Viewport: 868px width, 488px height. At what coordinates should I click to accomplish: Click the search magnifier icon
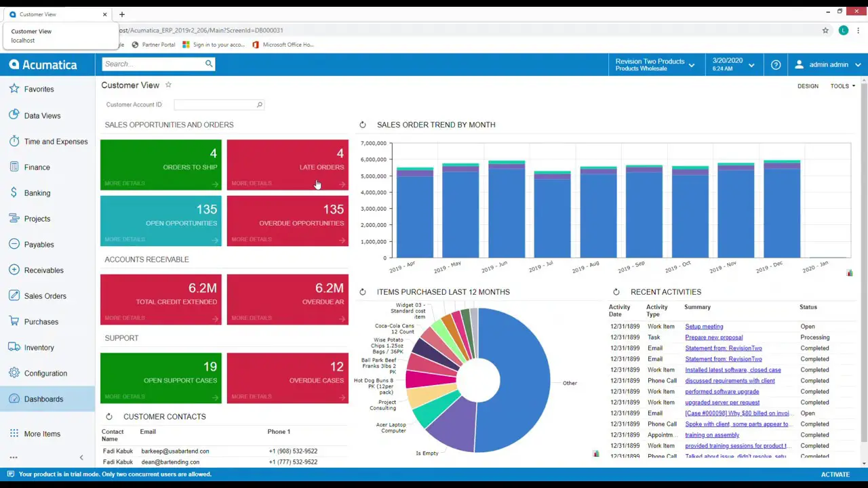[209, 63]
